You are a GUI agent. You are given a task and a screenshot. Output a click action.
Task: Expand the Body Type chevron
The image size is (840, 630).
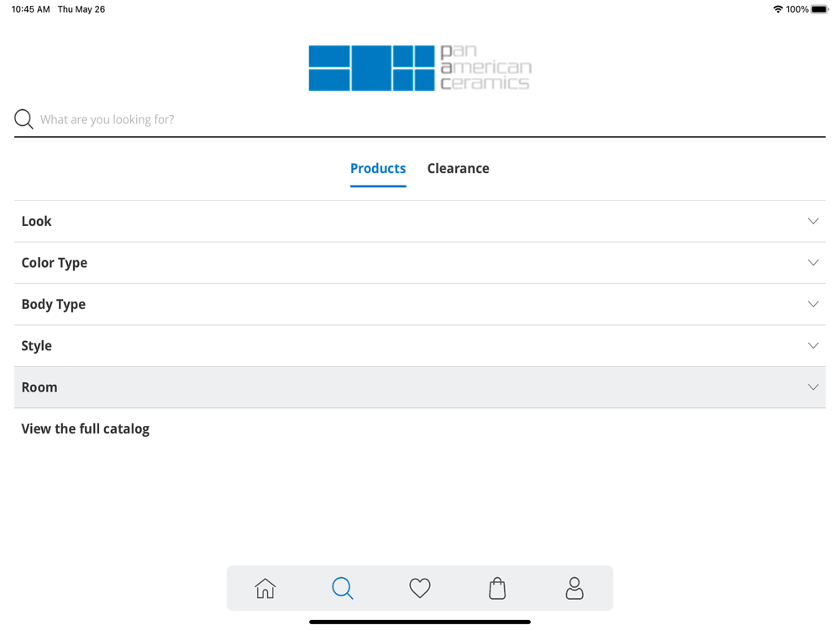click(x=813, y=304)
